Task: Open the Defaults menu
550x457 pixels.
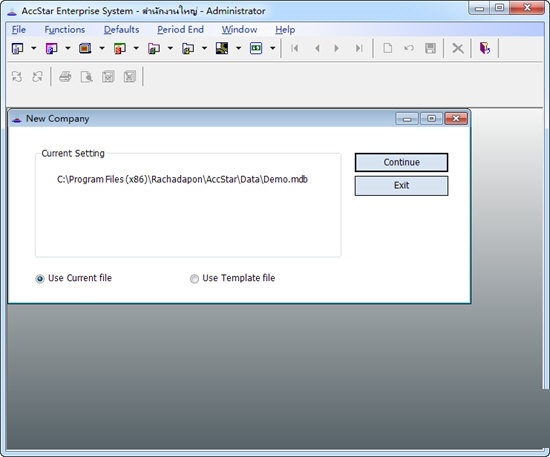Action: tap(121, 29)
